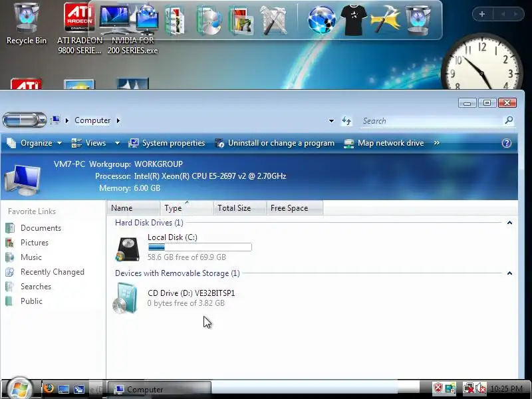Sort by the Total Size column
532x399 pixels.
pyautogui.click(x=240, y=208)
